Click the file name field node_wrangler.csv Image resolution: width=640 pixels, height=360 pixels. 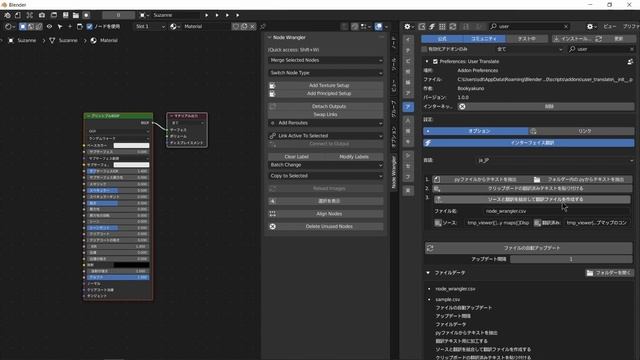point(556,211)
